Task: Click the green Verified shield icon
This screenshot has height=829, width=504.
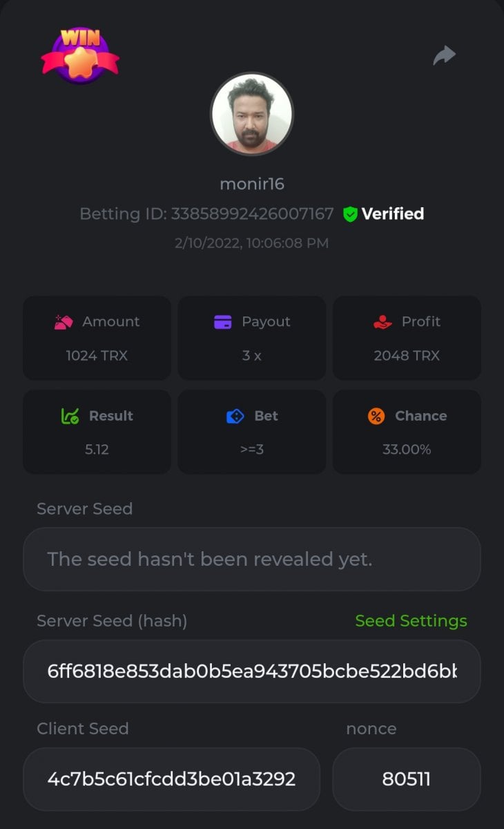Action: [x=350, y=214]
